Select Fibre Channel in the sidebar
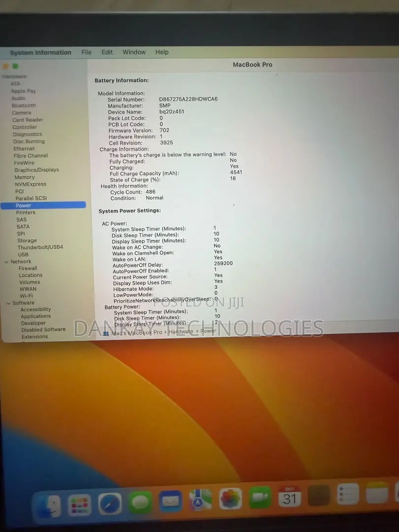Screen dimensions: 399x532 point(31,156)
